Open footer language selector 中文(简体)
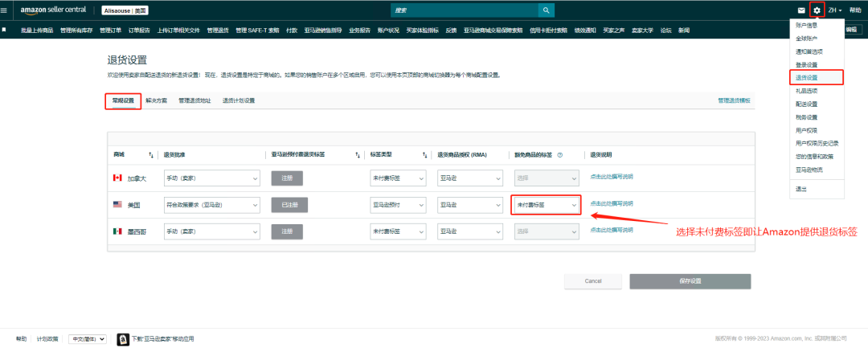Screen dimensions: 868x360 coord(87,339)
